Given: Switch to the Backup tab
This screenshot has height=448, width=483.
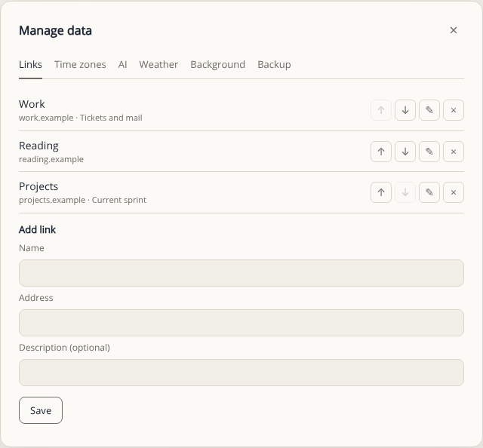Looking at the screenshot, I should (x=274, y=65).
